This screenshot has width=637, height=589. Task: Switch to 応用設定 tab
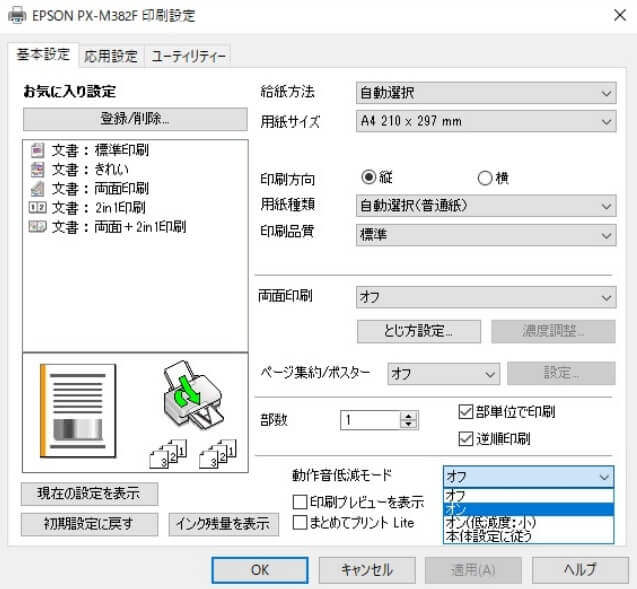point(111,56)
